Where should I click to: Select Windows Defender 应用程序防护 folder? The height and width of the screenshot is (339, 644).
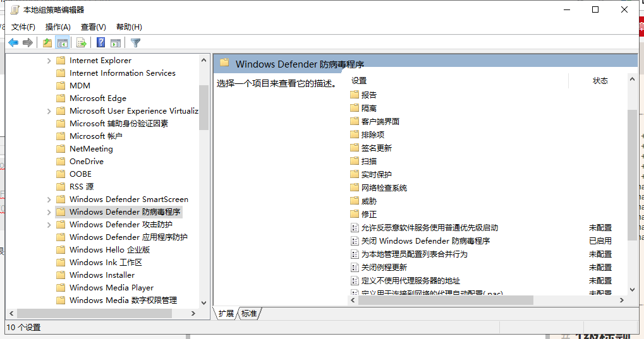coord(128,237)
